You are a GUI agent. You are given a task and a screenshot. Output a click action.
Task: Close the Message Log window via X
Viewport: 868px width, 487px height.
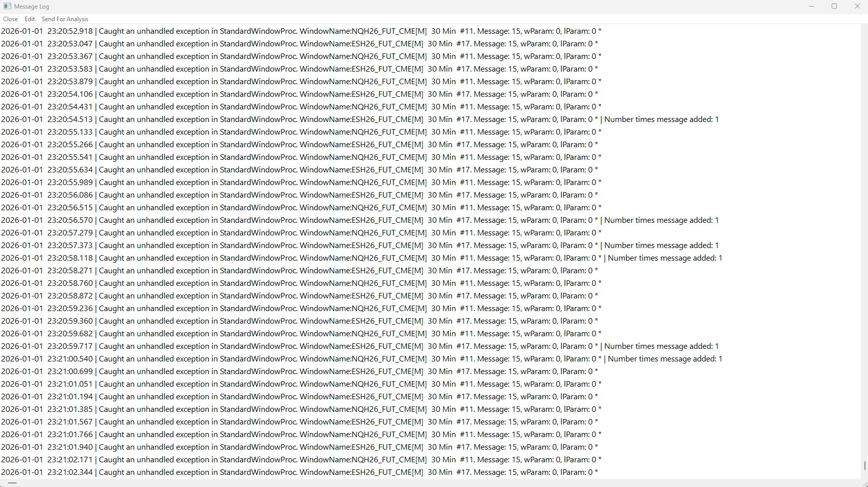pos(857,6)
